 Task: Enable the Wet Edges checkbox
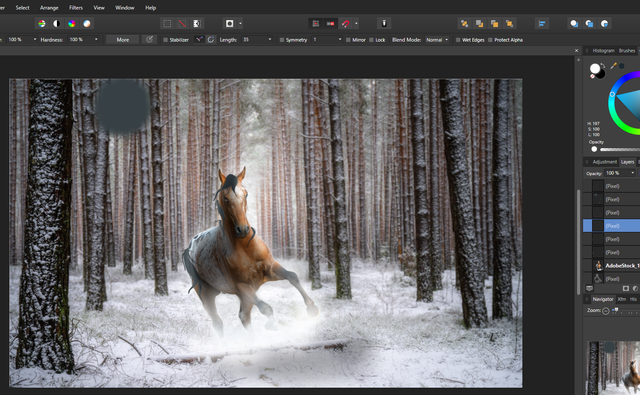click(x=458, y=40)
